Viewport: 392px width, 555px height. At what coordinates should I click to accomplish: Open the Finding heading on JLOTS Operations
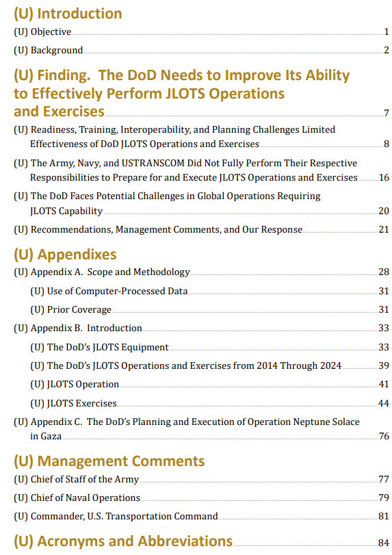tap(201, 94)
